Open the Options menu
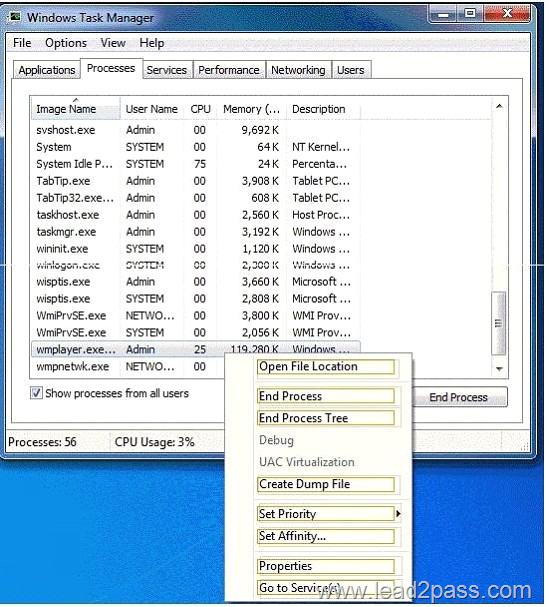The width and height of the screenshot is (549, 607). point(66,43)
